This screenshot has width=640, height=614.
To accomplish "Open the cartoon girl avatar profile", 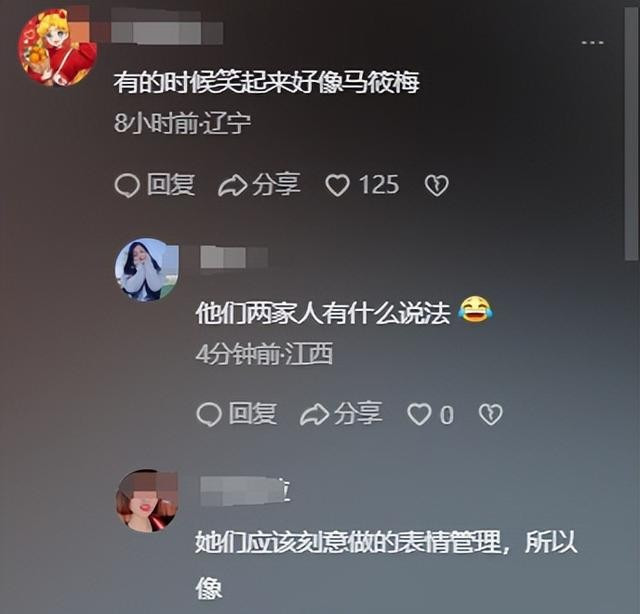I will 58,47.
